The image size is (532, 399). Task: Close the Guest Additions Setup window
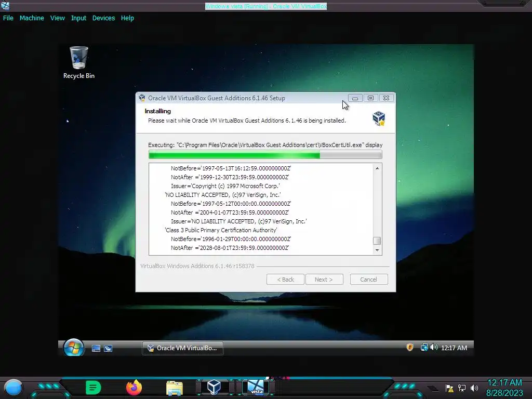click(x=386, y=98)
